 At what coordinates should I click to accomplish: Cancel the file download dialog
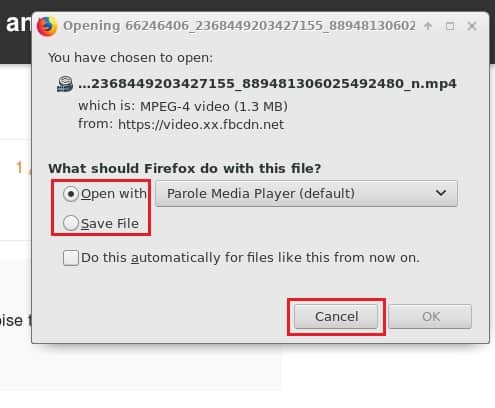[336, 317]
